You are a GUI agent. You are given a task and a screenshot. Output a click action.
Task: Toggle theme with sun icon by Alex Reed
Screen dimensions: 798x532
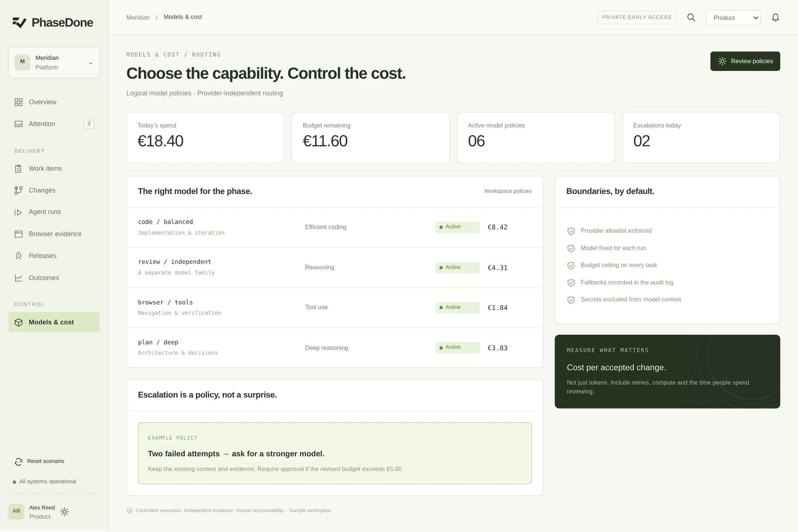65,512
